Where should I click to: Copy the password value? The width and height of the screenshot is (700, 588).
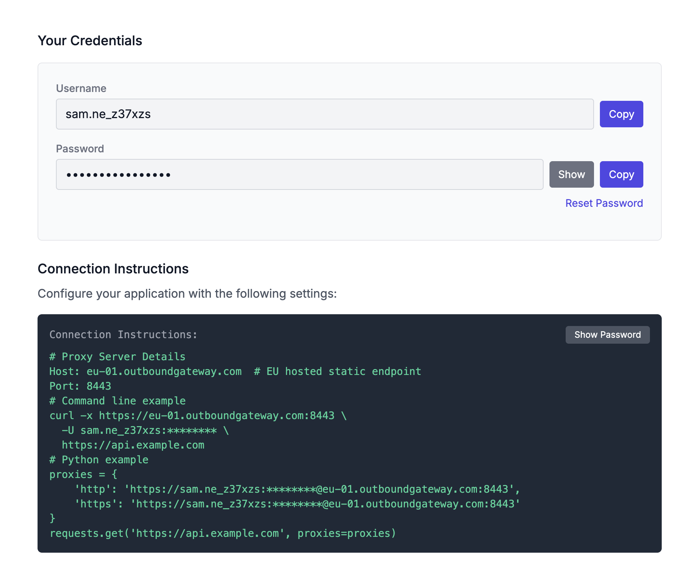(621, 174)
